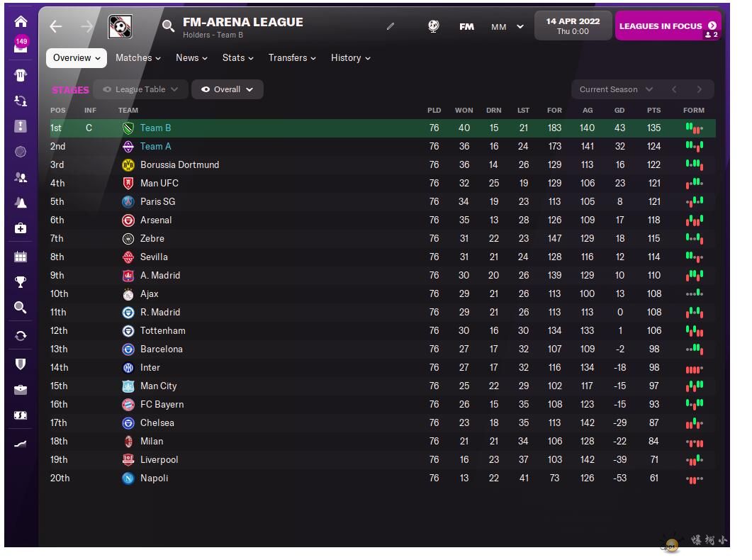Expand the MM dropdown chevron
752x560 pixels.
click(x=520, y=27)
